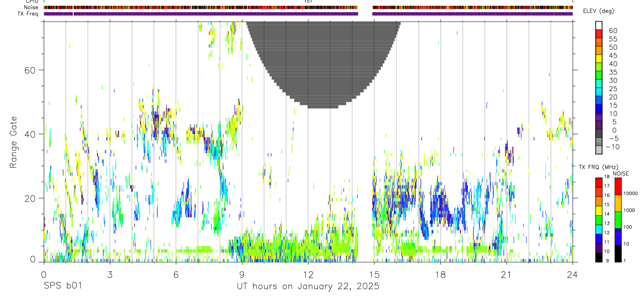Click the '100' label on the NOISE scale
Viewport: 644px width, 297px height.
pyautogui.click(x=628, y=227)
